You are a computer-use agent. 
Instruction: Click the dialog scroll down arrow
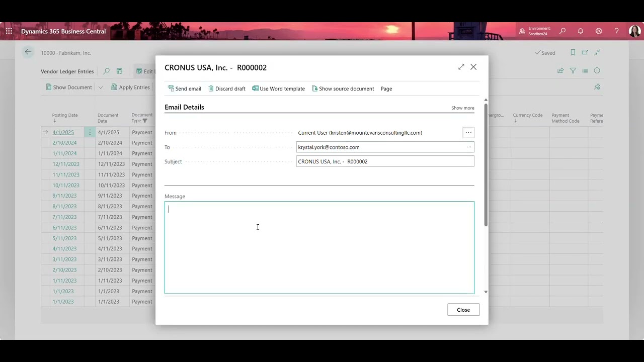click(486, 292)
